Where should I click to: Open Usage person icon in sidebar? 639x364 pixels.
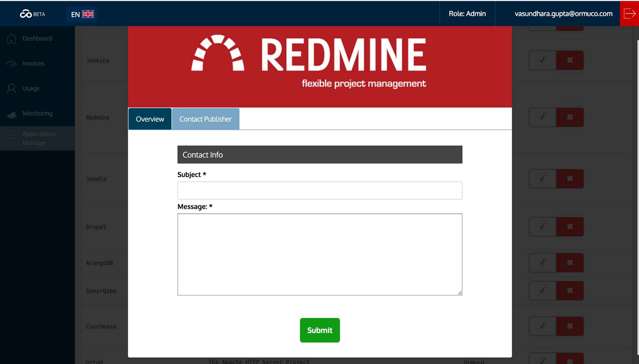(12, 88)
